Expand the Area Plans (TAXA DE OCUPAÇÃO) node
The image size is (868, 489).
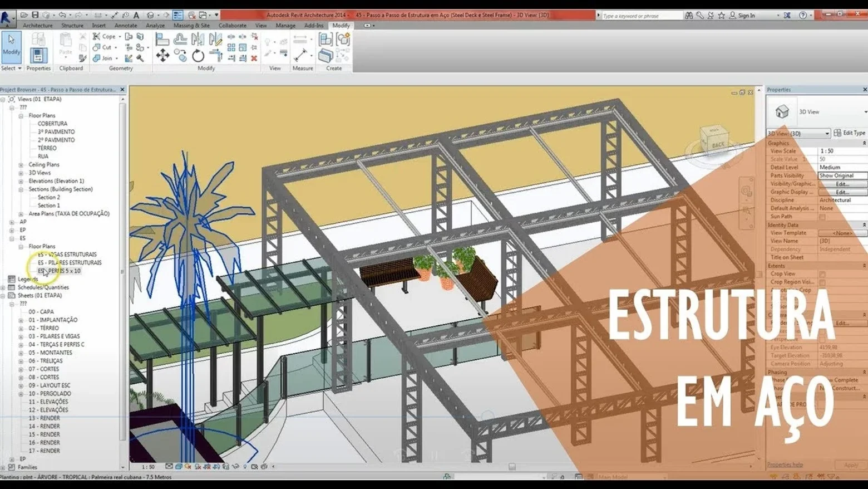click(x=21, y=214)
